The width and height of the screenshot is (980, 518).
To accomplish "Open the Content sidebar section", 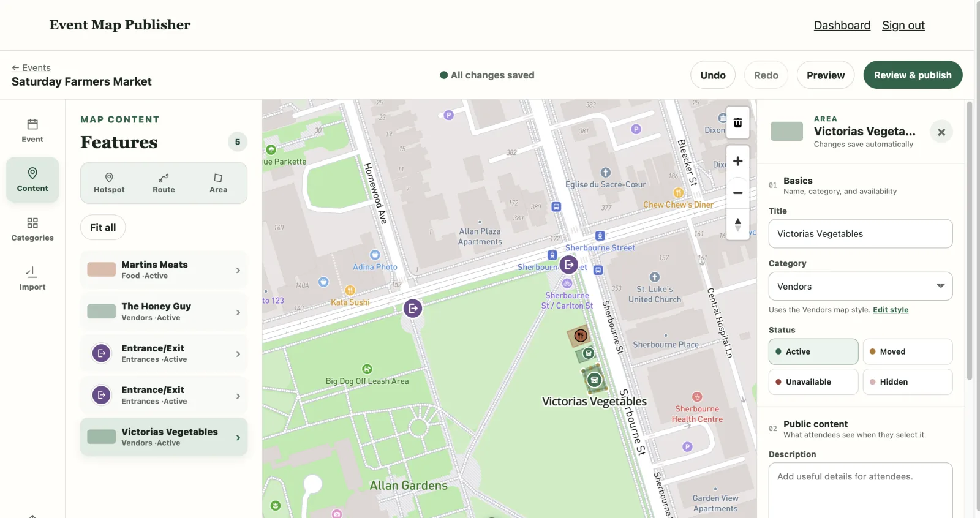I will coord(32,180).
